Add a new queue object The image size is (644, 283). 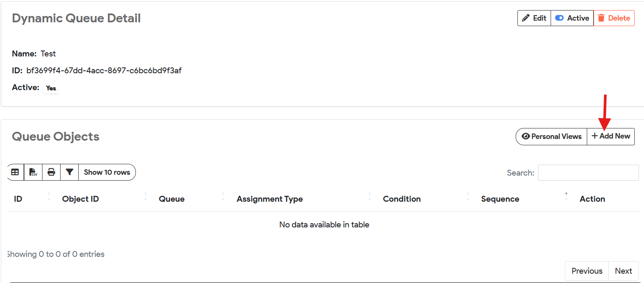pos(611,136)
